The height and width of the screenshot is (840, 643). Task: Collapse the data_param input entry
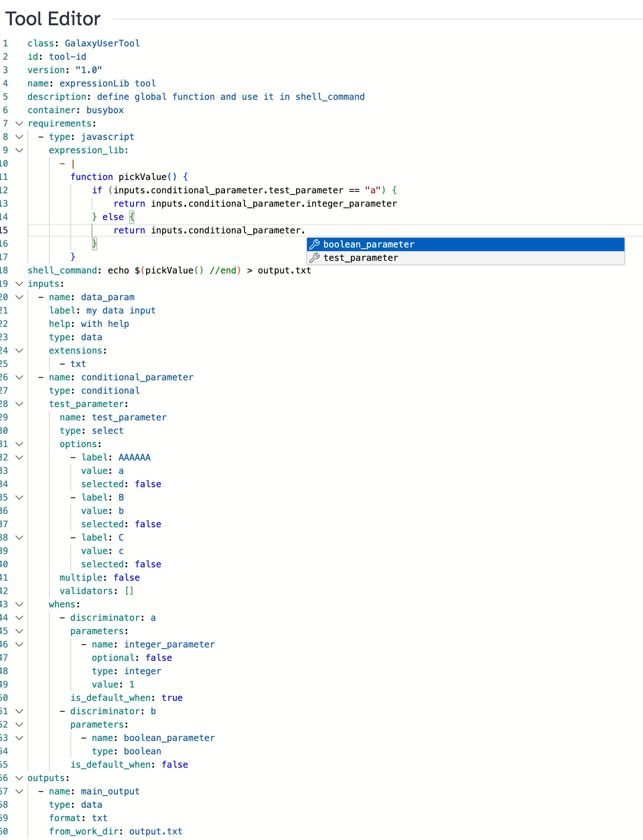point(19,297)
